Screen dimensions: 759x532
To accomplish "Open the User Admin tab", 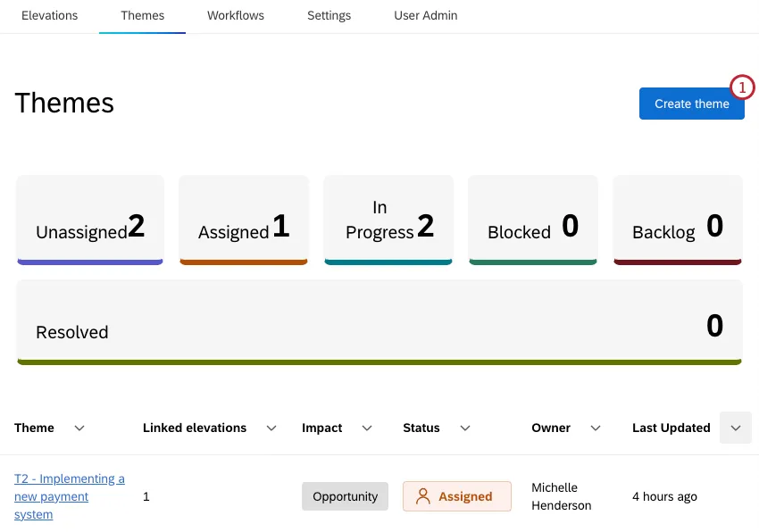I will pyautogui.click(x=425, y=15).
